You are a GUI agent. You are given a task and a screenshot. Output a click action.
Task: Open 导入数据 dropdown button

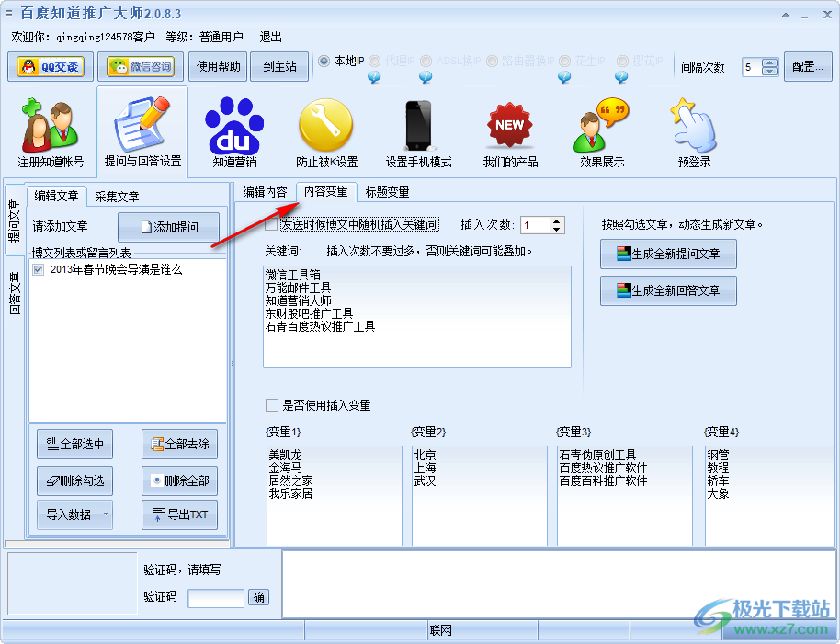click(75, 514)
